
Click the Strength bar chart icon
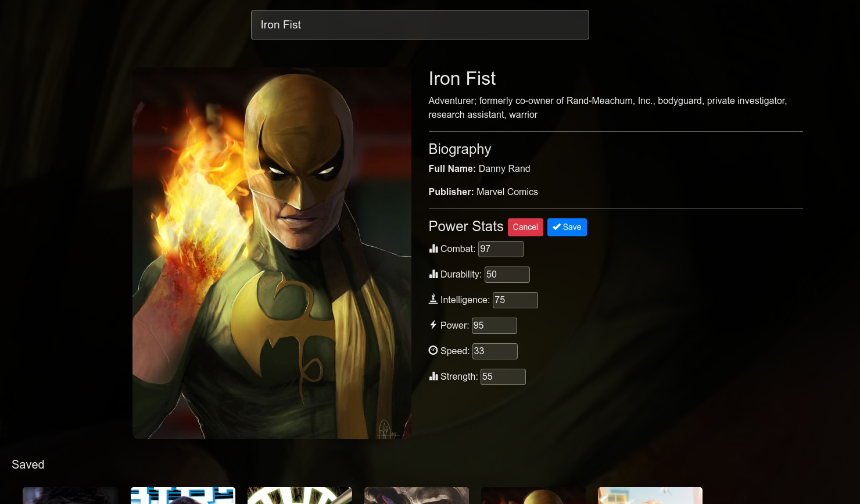coord(433,376)
